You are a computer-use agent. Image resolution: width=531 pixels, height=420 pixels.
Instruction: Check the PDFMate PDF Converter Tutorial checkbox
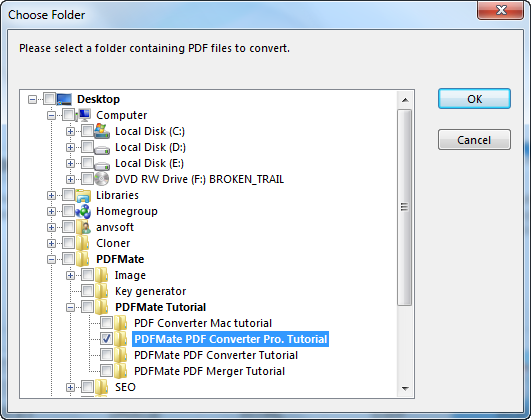pyautogui.click(x=106, y=355)
